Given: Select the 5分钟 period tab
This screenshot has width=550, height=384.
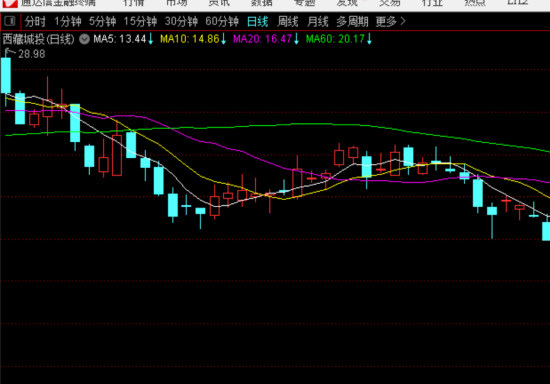Looking at the screenshot, I should [x=102, y=22].
